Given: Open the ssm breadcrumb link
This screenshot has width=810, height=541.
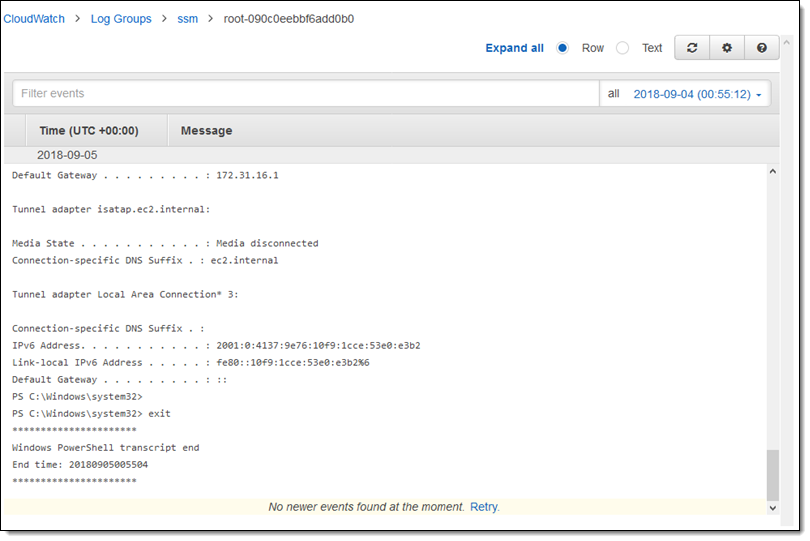Looking at the screenshot, I should tap(187, 19).
